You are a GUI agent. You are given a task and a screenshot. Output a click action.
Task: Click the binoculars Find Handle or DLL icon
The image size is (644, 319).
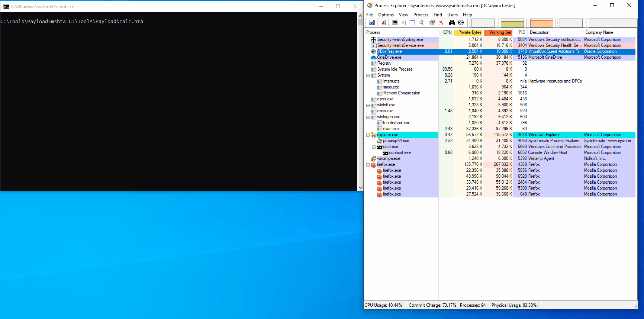[452, 23]
